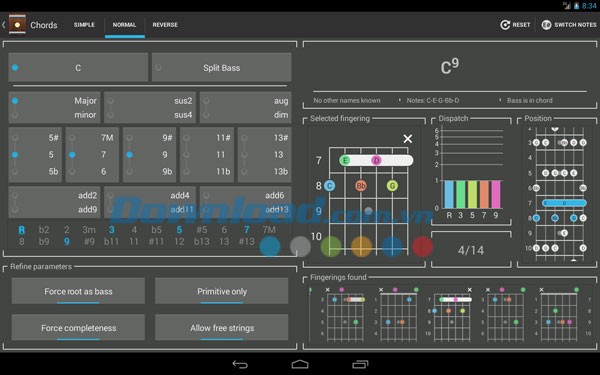Tap the G note dot on fret 8
600x375 pixels.
(392, 186)
